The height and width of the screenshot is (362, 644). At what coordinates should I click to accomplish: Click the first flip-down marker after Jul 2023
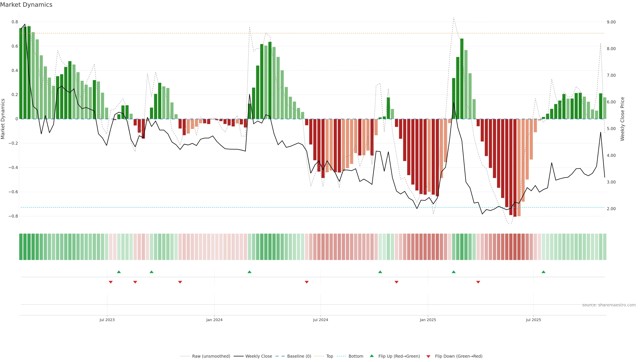pos(111,282)
